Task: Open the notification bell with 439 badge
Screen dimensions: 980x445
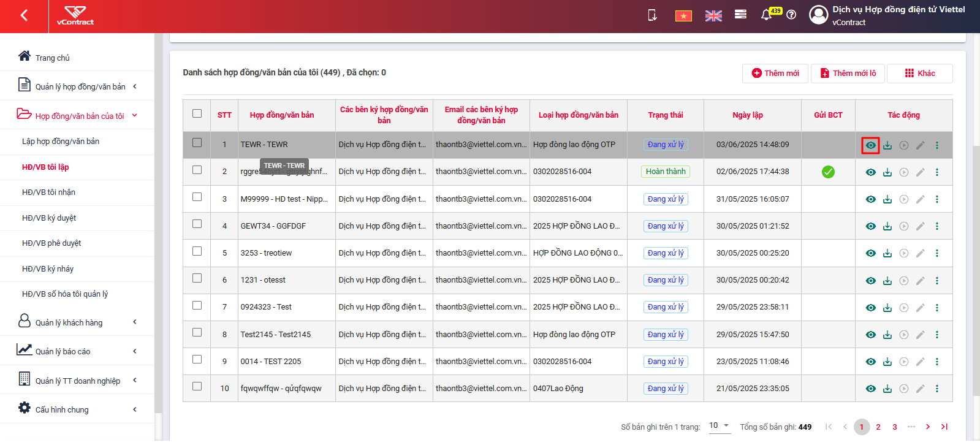Action: (766, 15)
